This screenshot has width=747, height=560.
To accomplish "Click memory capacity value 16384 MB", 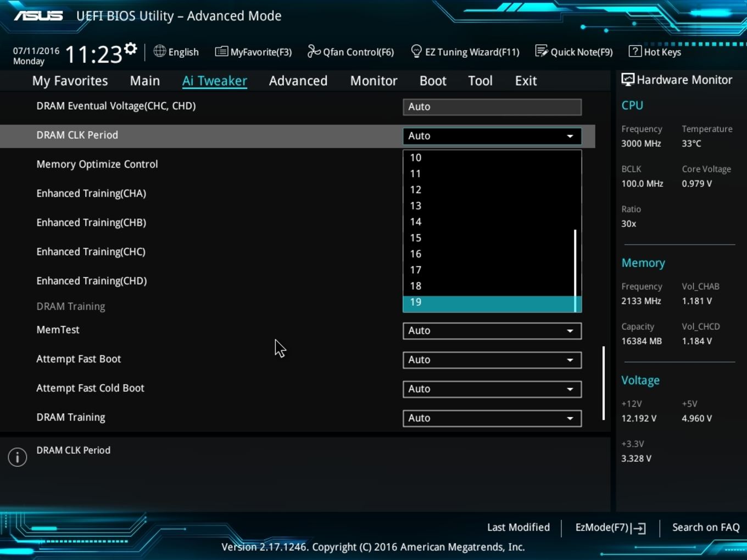I will (642, 341).
